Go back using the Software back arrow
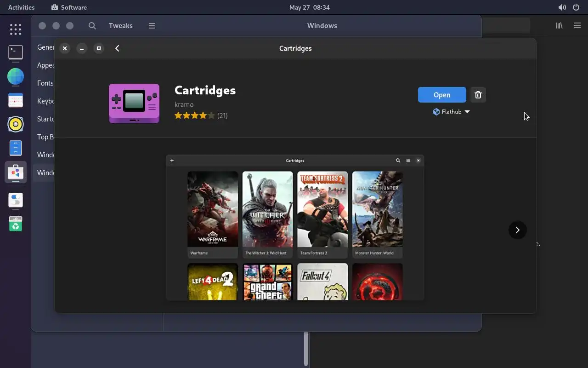 coord(117,48)
